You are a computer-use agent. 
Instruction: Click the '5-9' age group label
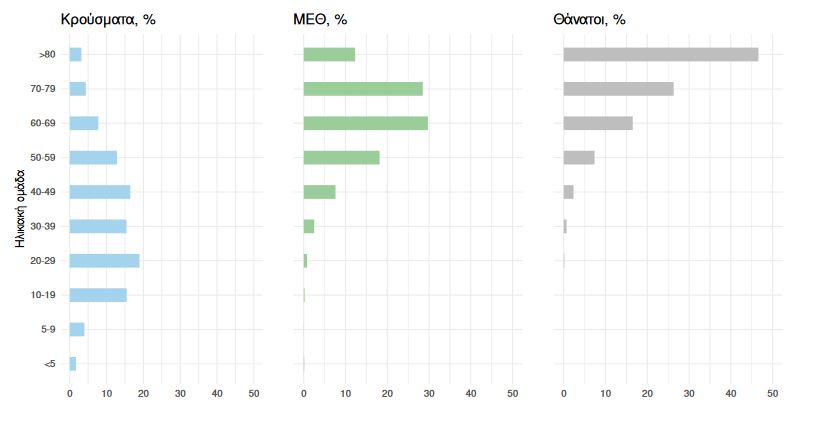48,330
